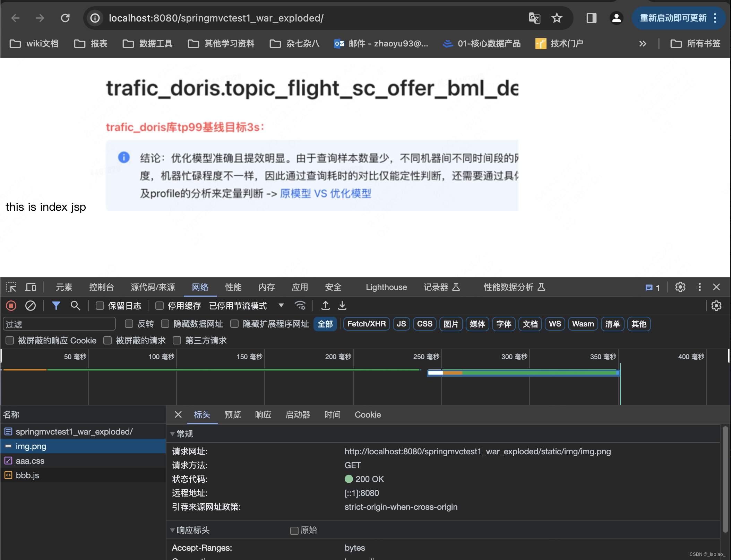Close the request details pane
Screen dimensions: 731x560
[x=178, y=414]
